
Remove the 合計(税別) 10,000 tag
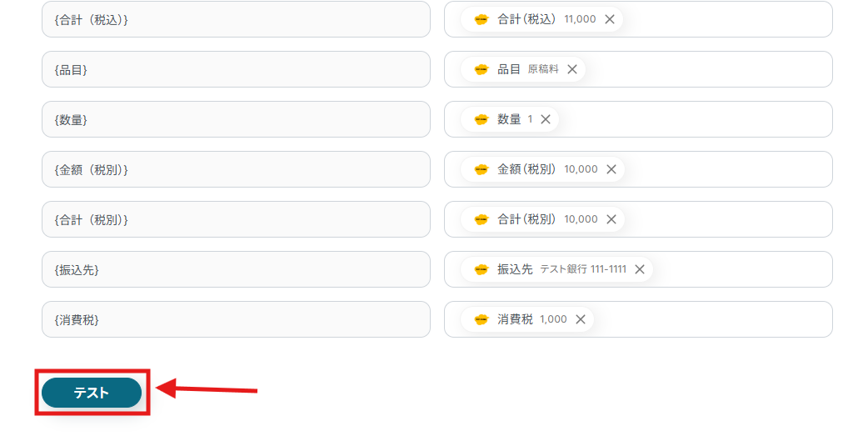(611, 219)
